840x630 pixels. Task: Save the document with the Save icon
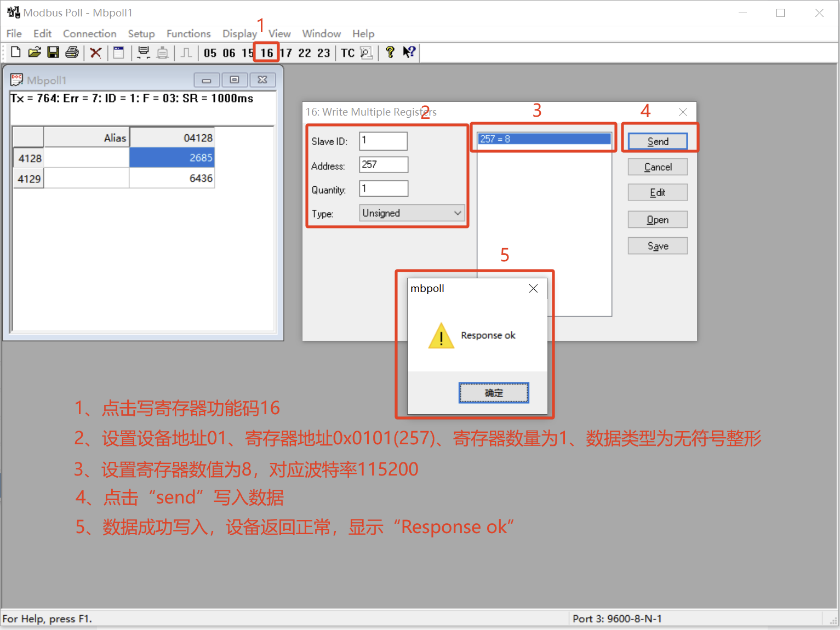(53, 52)
